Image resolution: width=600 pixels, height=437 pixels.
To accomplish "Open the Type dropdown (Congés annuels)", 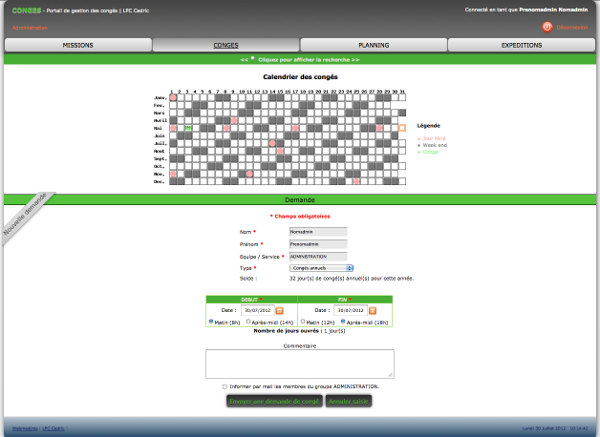I will [321, 268].
